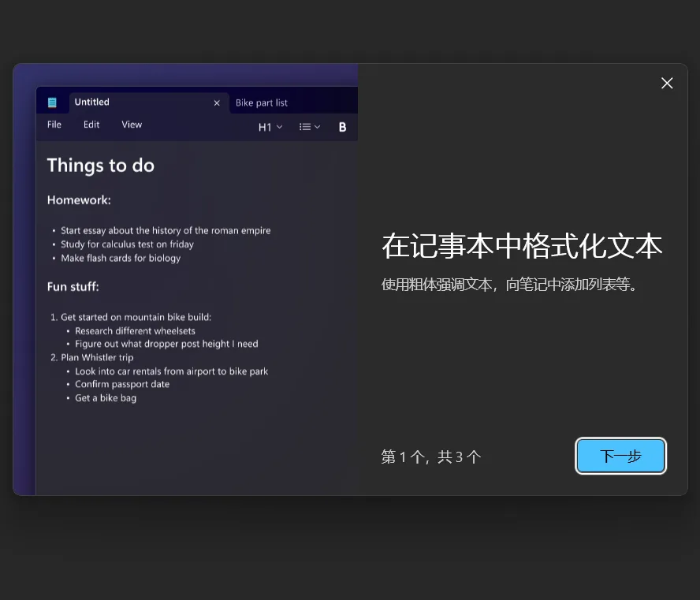Click the 第 1 个，共 3 个 page indicator

click(430, 457)
